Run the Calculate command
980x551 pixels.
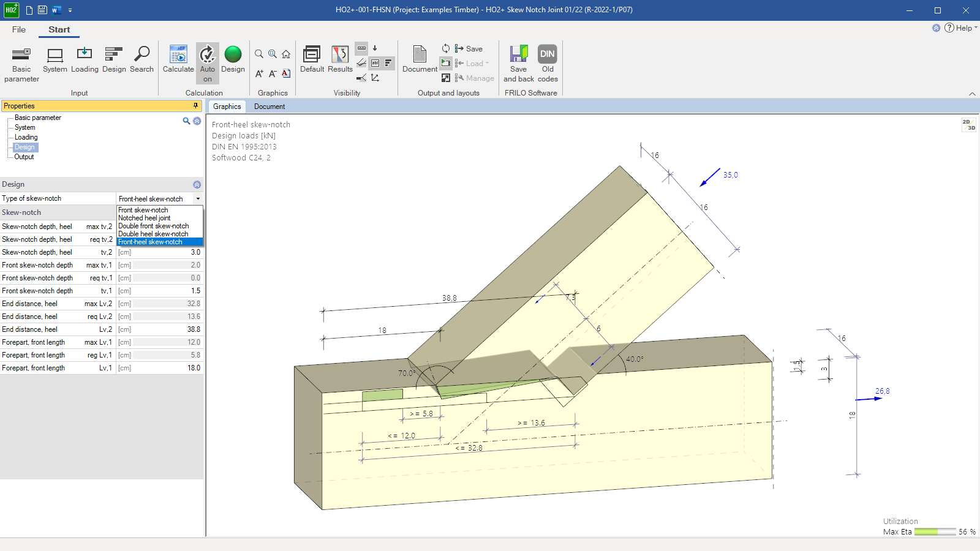[x=178, y=60]
